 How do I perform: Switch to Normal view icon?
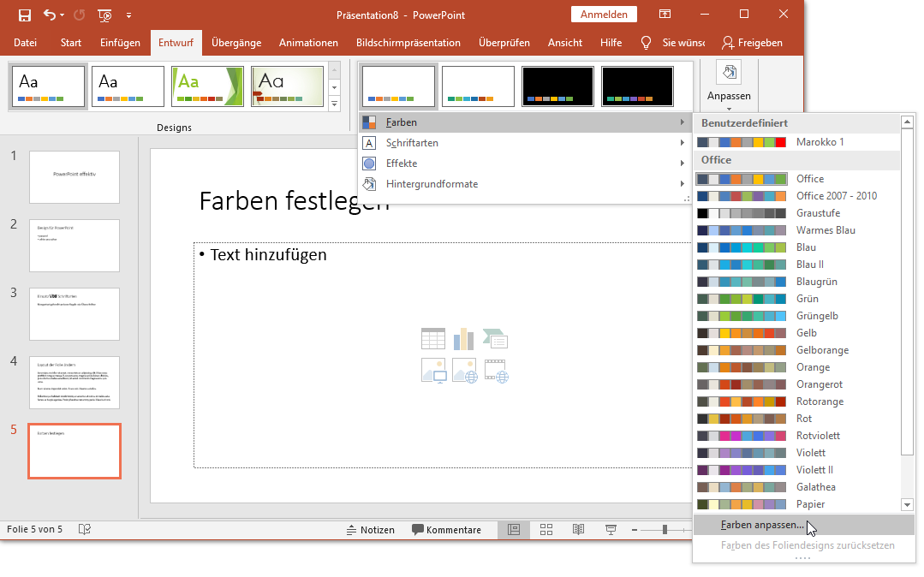pyautogui.click(x=514, y=529)
